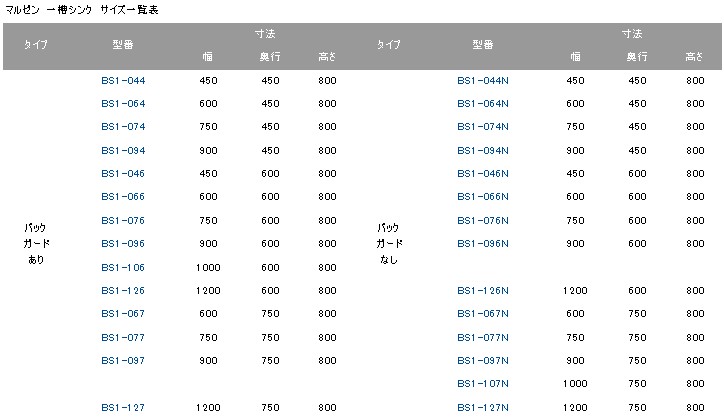Open the BS1-107N model link
This screenshot has width=724, height=419.
coord(483,384)
